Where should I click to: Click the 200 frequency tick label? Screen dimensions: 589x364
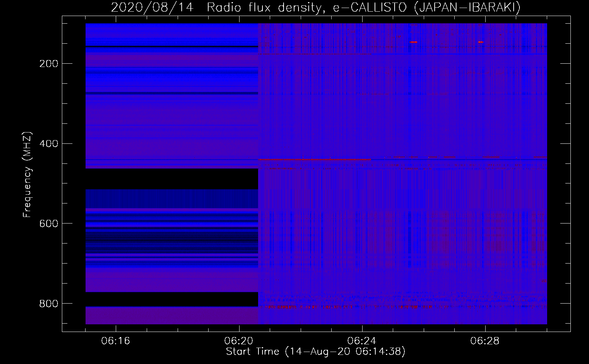pos(49,64)
